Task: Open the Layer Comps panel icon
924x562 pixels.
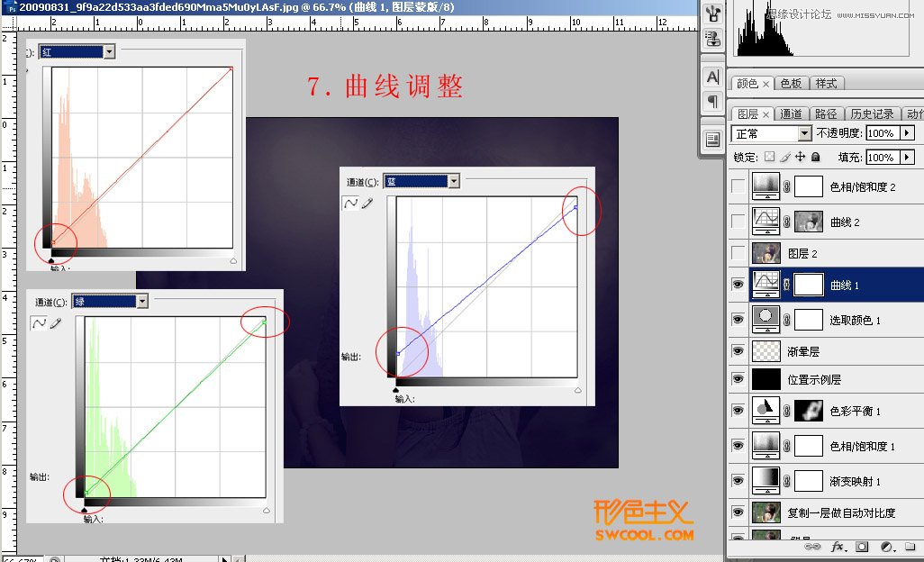Action: tap(713, 140)
